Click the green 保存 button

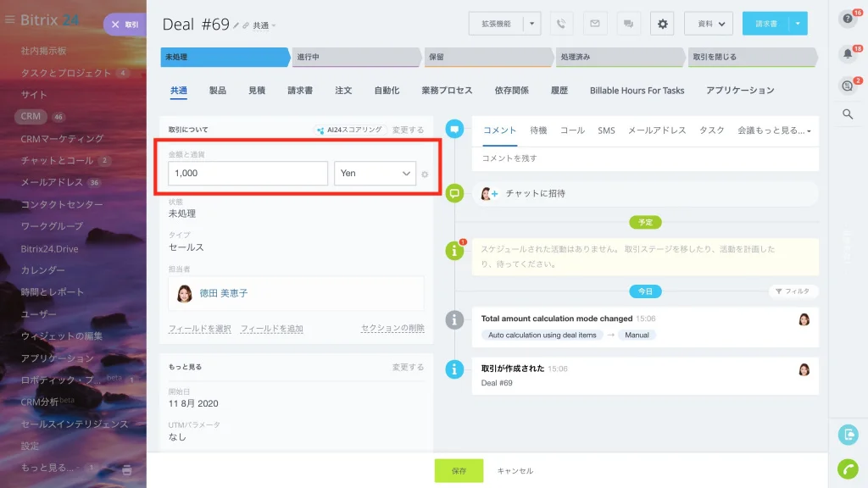pos(459,471)
